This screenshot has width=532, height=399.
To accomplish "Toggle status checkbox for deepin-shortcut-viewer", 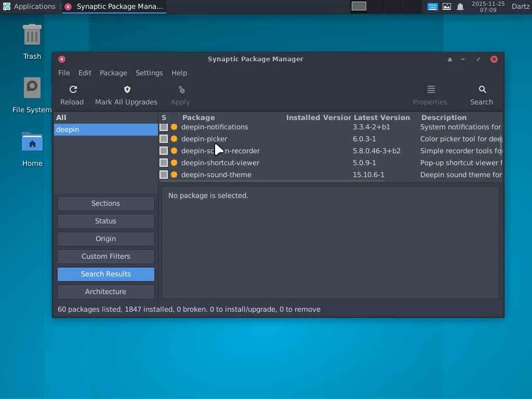I will coord(164,163).
